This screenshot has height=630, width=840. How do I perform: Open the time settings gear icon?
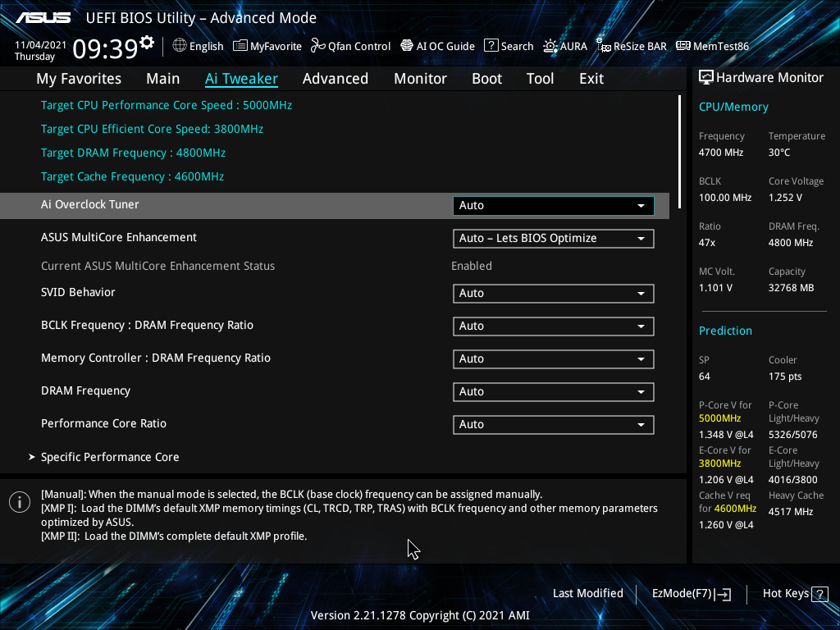pos(147,43)
